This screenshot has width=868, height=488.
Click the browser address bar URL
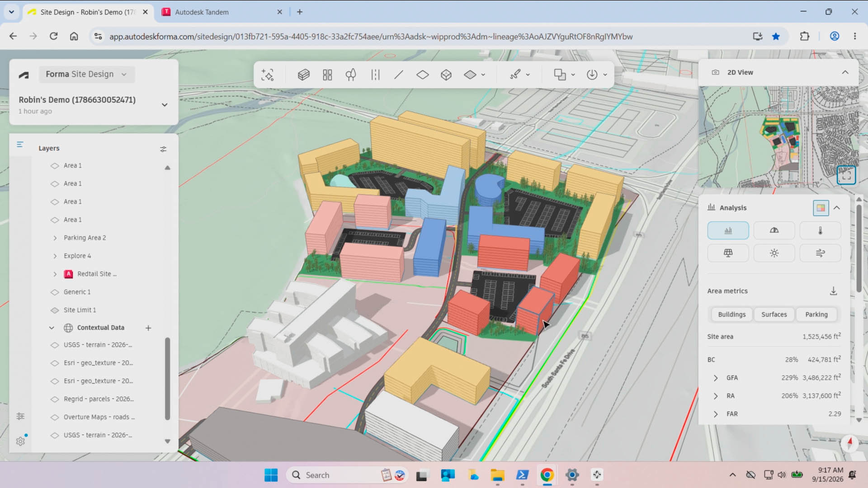[371, 37]
